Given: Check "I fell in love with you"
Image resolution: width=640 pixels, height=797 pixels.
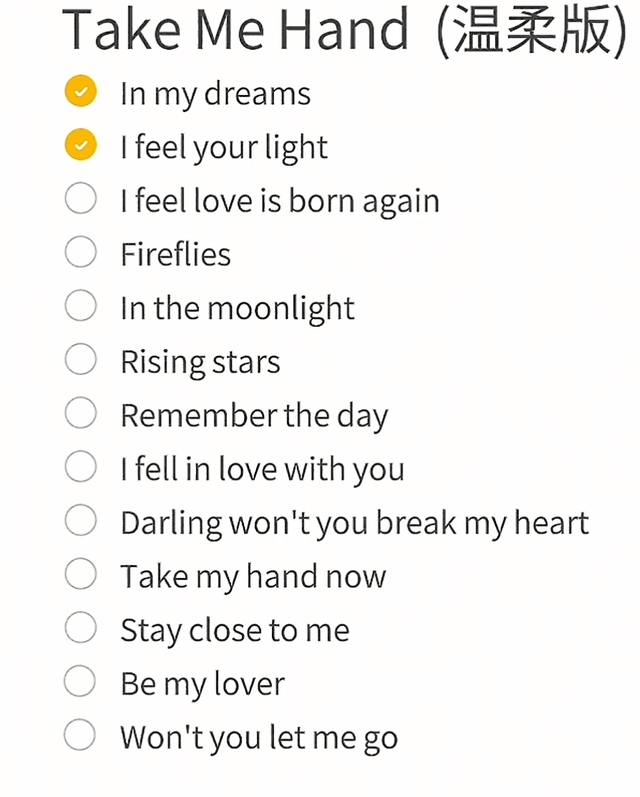Looking at the screenshot, I should tap(80, 466).
